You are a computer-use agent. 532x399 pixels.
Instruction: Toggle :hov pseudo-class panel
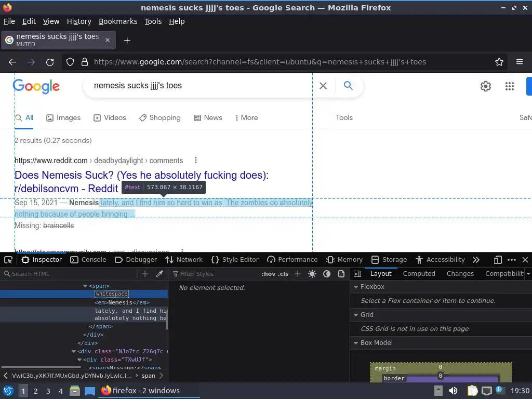coord(269,274)
